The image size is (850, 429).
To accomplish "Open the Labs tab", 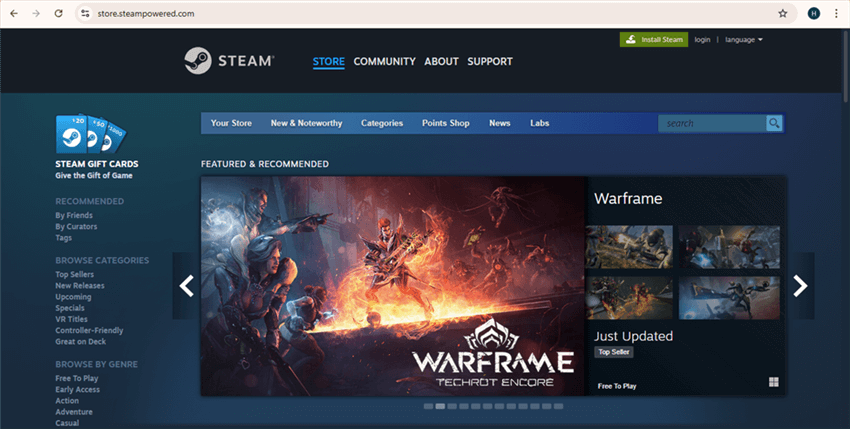I will click(539, 123).
